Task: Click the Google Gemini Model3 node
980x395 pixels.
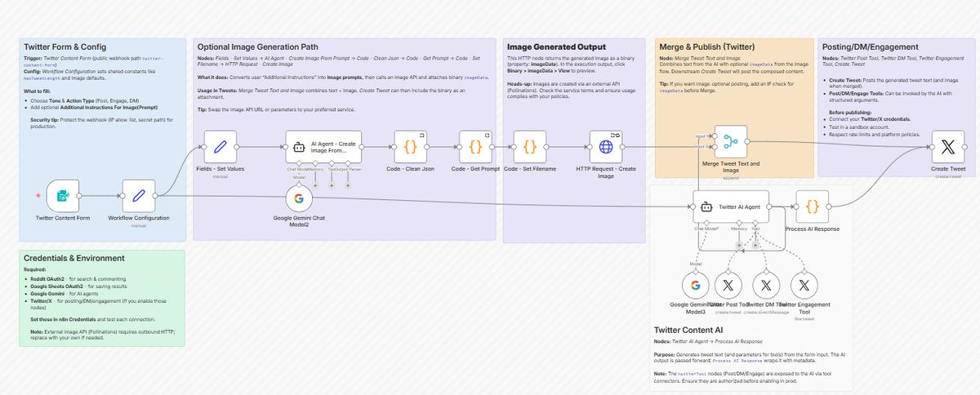Action: (x=696, y=285)
